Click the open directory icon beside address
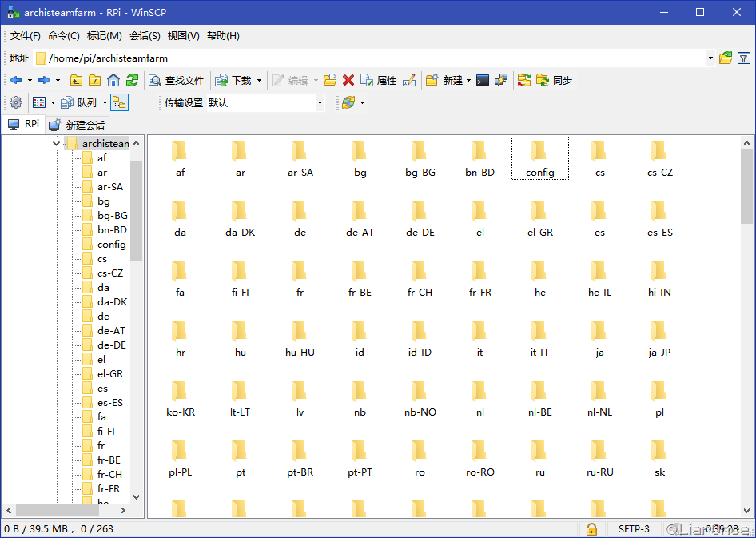Image resolution: width=756 pixels, height=538 pixels. (726, 58)
